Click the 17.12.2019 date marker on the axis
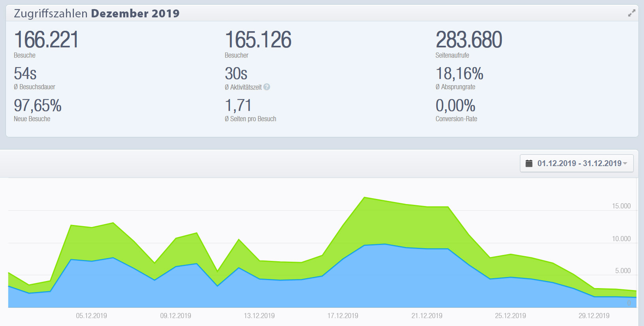The height and width of the screenshot is (326, 644). [343, 316]
